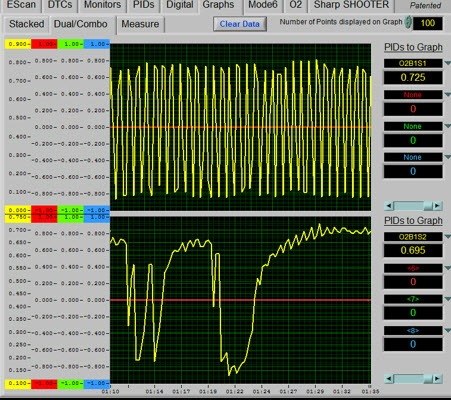Open the O2 tab
The height and width of the screenshot is (400, 451).
click(x=296, y=5)
